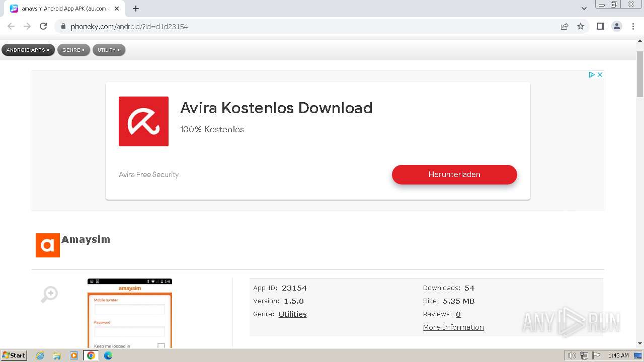644x362 pixels.
Task: Click scrollbar down arrow
Action: click(x=640, y=343)
